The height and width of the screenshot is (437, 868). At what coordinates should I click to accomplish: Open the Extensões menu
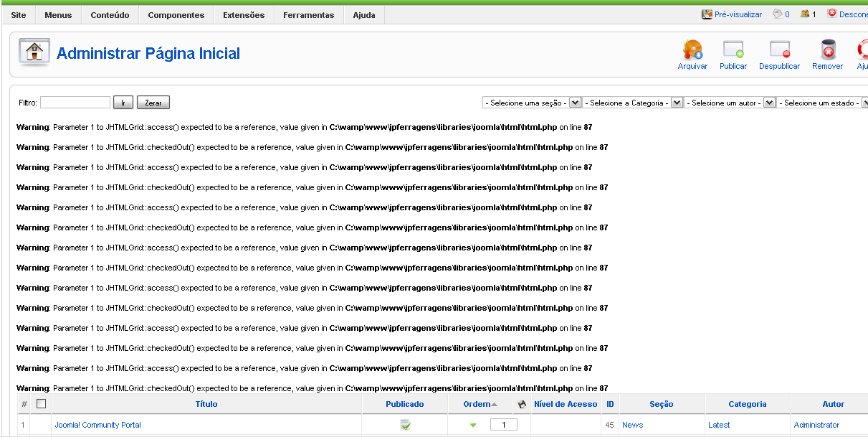point(244,15)
